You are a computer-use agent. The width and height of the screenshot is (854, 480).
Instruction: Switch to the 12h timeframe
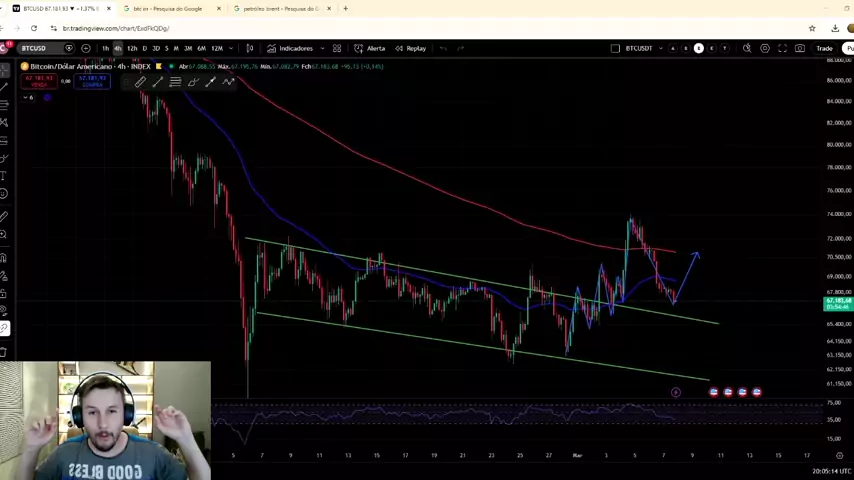(131, 48)
